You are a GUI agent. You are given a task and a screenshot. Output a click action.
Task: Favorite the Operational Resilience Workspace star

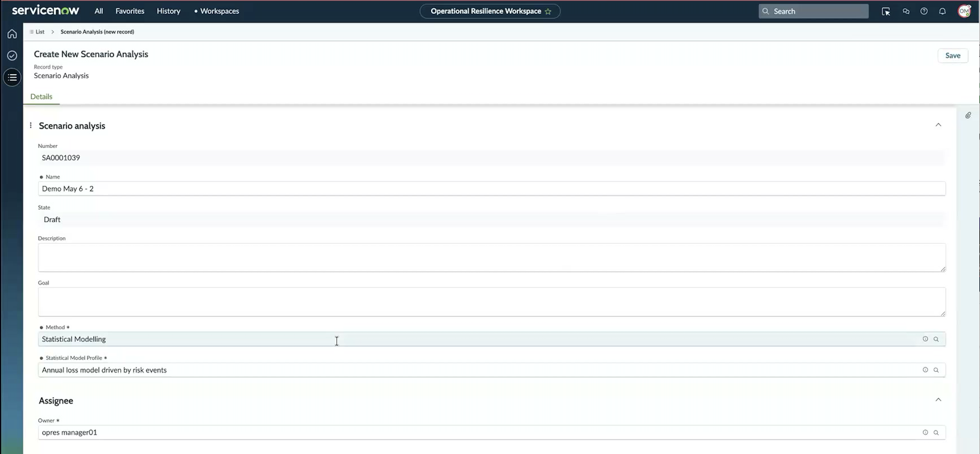click(x=548, y=12)
